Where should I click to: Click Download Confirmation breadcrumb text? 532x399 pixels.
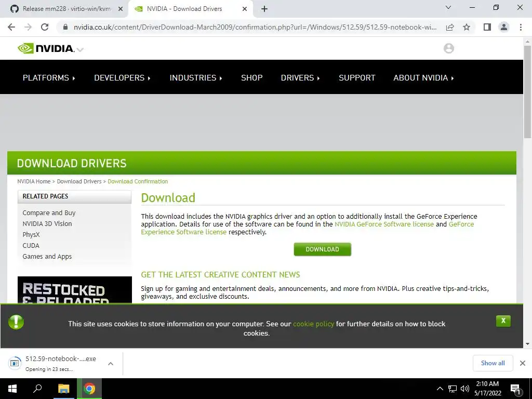coord(138,181)
